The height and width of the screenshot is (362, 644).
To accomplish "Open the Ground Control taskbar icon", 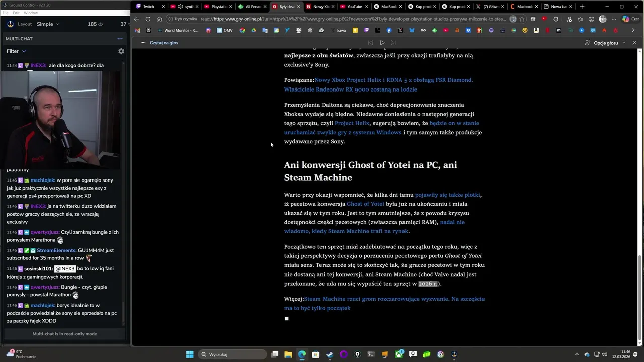I will [x=454, y=354].
